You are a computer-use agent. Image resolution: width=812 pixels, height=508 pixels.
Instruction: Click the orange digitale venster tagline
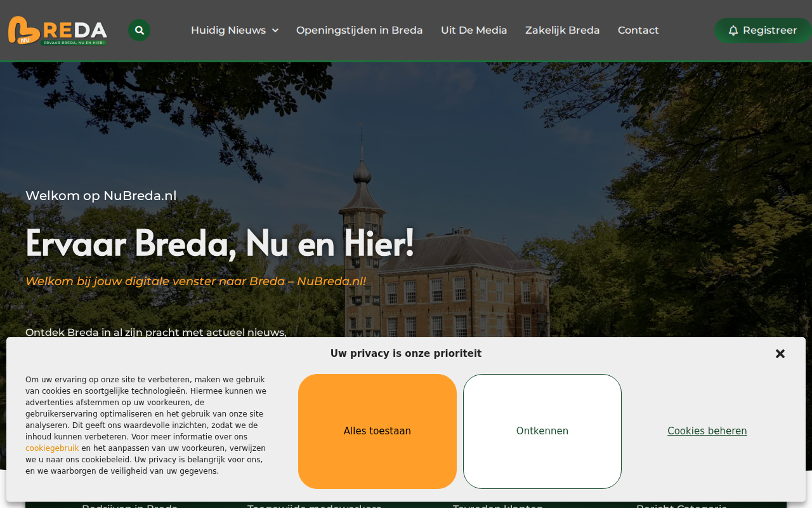195,281
